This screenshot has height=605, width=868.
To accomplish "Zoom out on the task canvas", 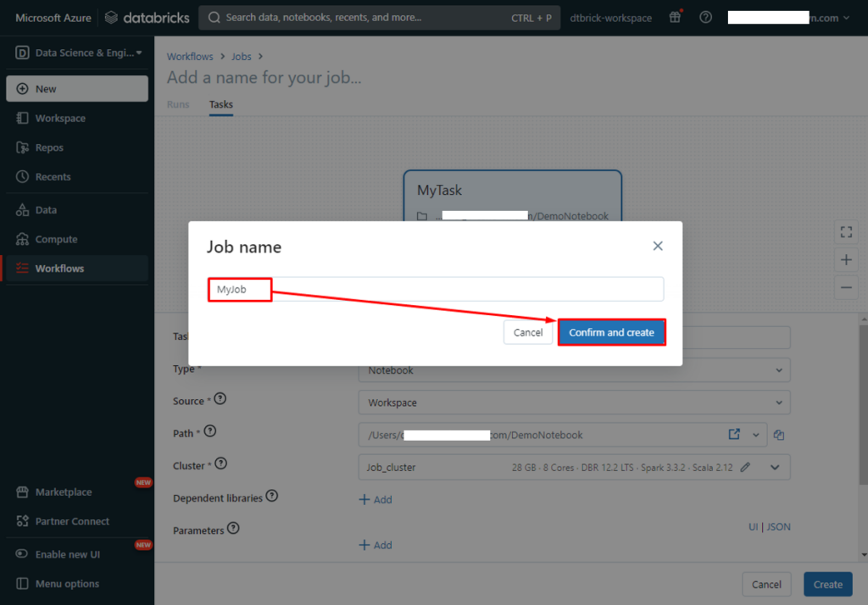I will (846, 287).
